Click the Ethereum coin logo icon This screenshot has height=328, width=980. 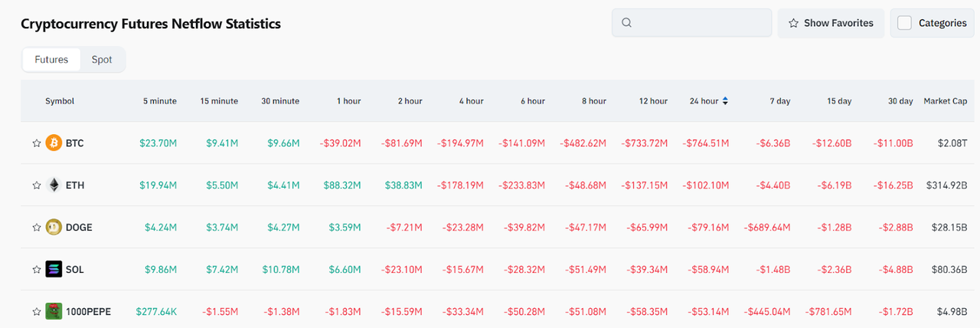coord(54,185)
